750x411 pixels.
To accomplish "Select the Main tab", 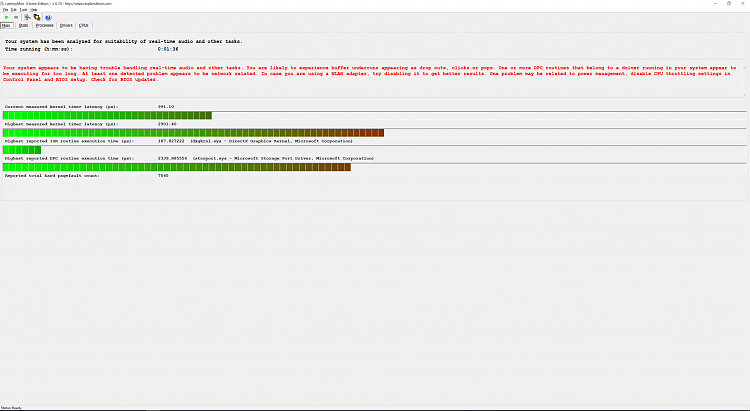I will [x=6, y=25].
